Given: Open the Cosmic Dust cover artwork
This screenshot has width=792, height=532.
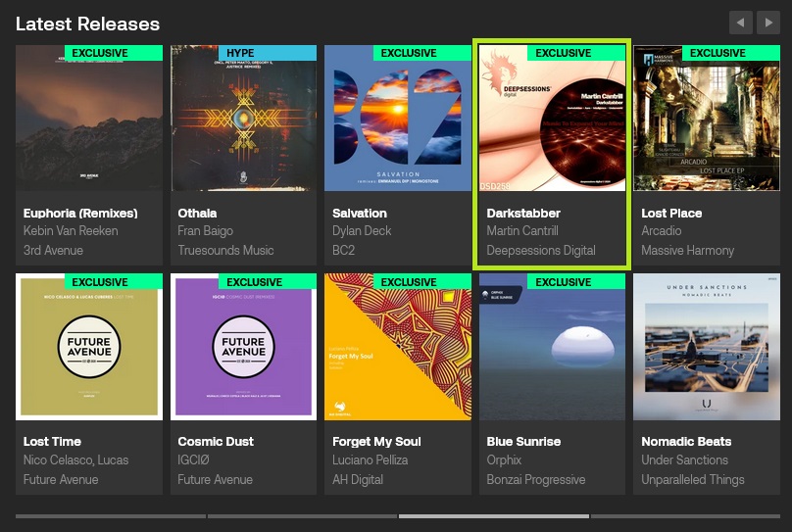Looking at the screenshot, I should (243, 347).
